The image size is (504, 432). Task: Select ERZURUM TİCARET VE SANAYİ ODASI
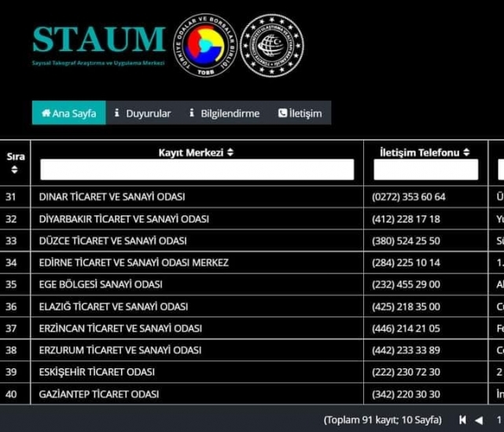120,350
